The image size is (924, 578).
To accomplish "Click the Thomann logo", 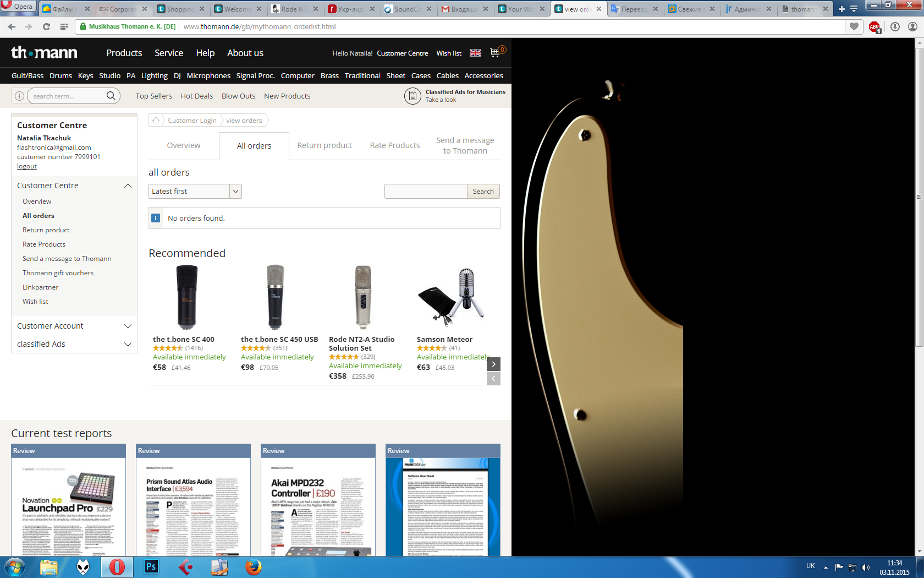I will pyautogui.click(x=44, y=53).
